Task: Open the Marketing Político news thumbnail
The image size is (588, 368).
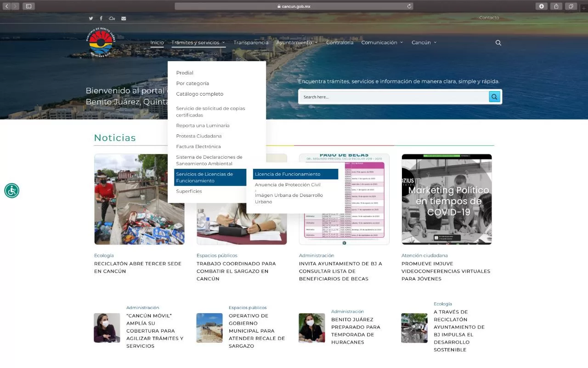Action: (x=447, y=199)
